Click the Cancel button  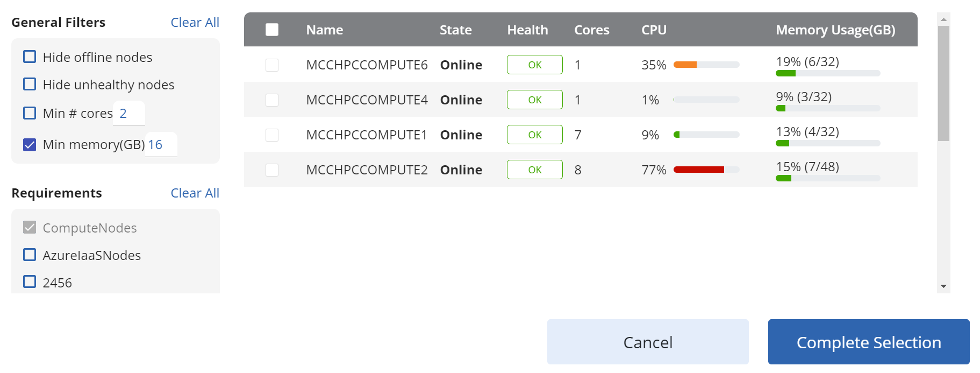click(x=648, y=342)
